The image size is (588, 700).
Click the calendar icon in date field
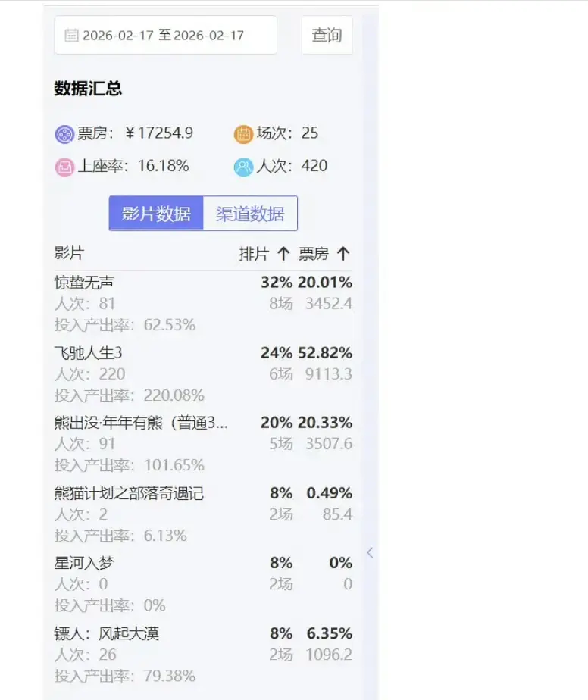tap(71, 35)
